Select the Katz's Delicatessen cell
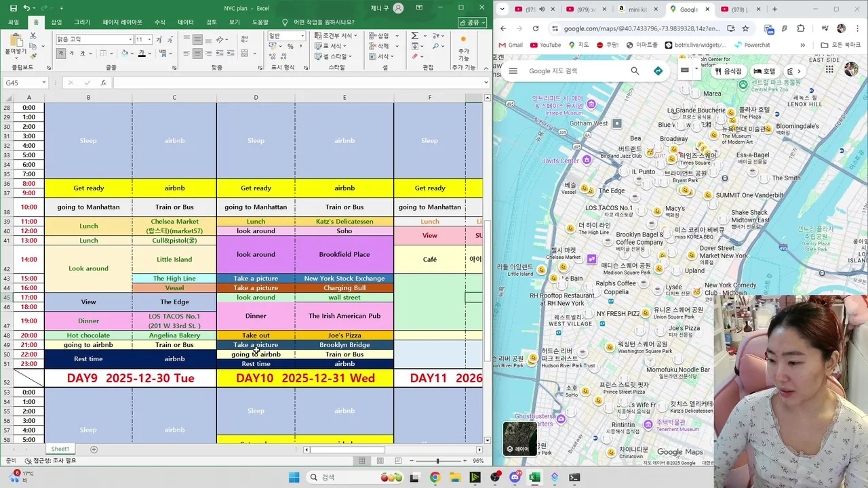 point(344,222)
